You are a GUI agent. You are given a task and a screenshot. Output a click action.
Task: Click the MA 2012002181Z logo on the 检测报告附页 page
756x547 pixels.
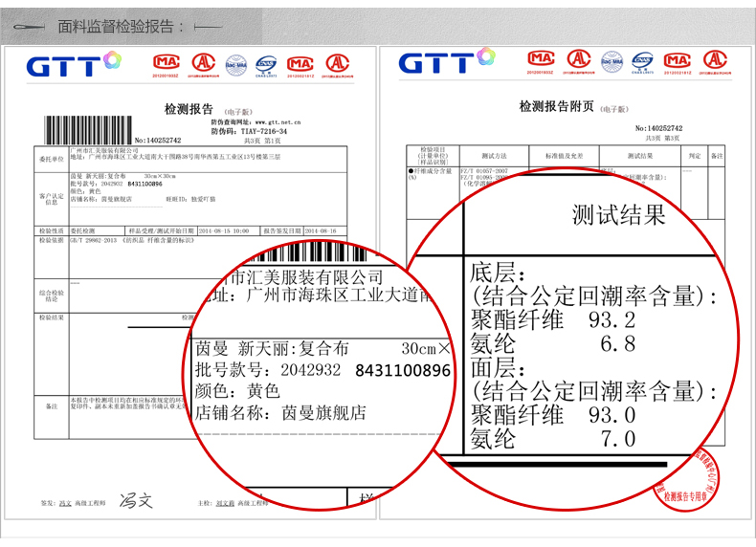pyautogui.click(x=677, y=62)
